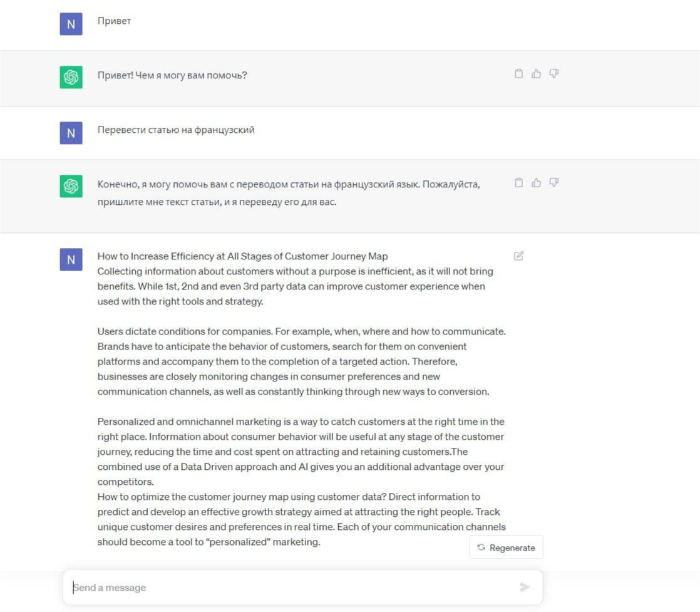Click the 'Привет! Чем я могу вам помочь?' text
Screen dimensions: 700x612
172,76
